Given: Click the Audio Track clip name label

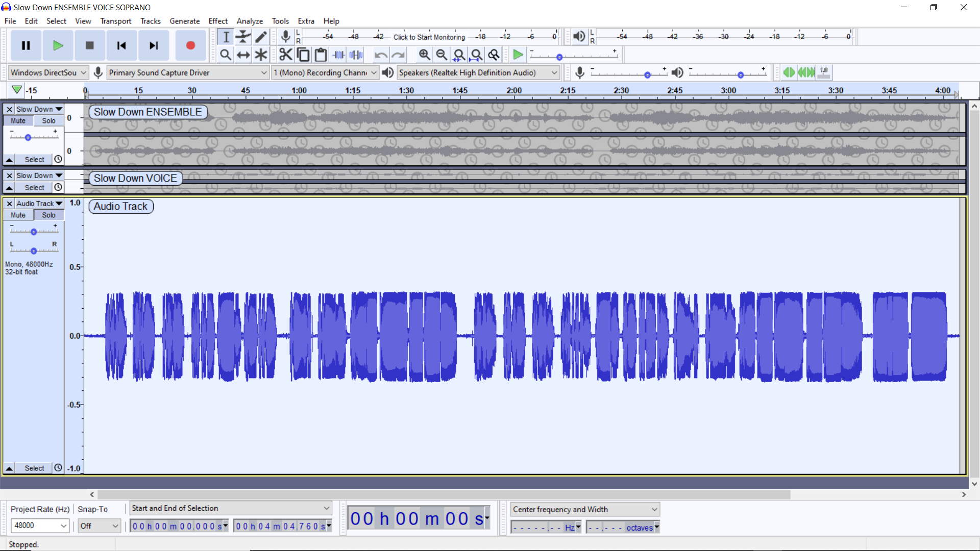Looking at the screenshot, I should 120,206.
